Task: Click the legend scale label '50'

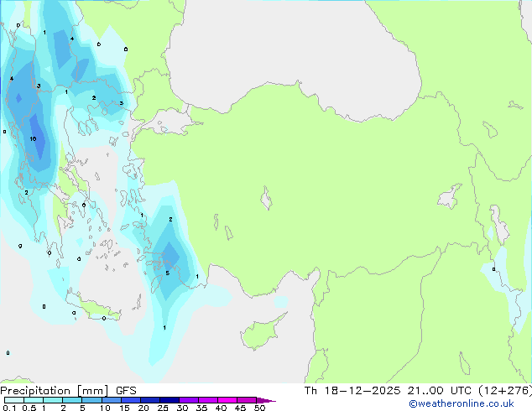Action: pos(259,408)
